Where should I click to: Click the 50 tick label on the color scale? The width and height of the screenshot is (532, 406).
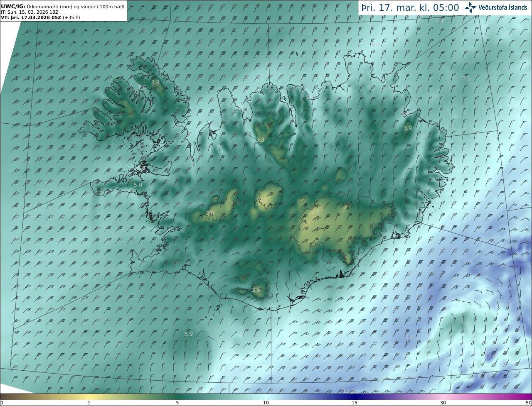(x=528, y=403)
